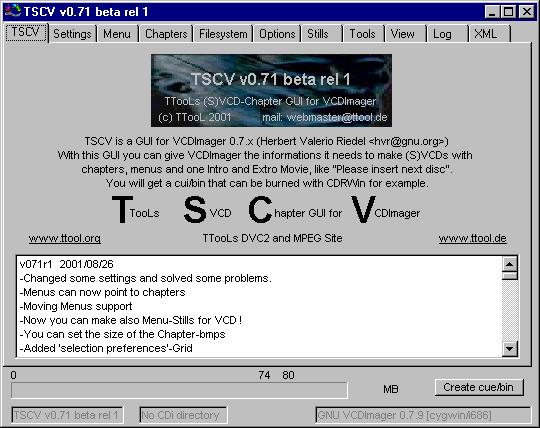Viewport: 540px width, 428px height.
Task: Click the Create cue/bin button
Action: [479, 387]
